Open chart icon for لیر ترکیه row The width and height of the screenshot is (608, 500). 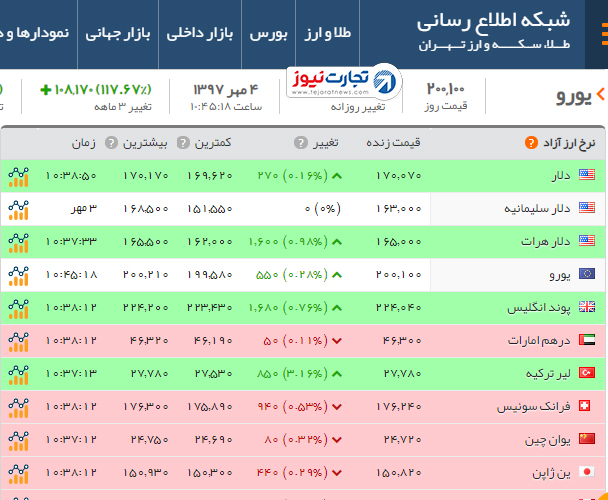19,375
